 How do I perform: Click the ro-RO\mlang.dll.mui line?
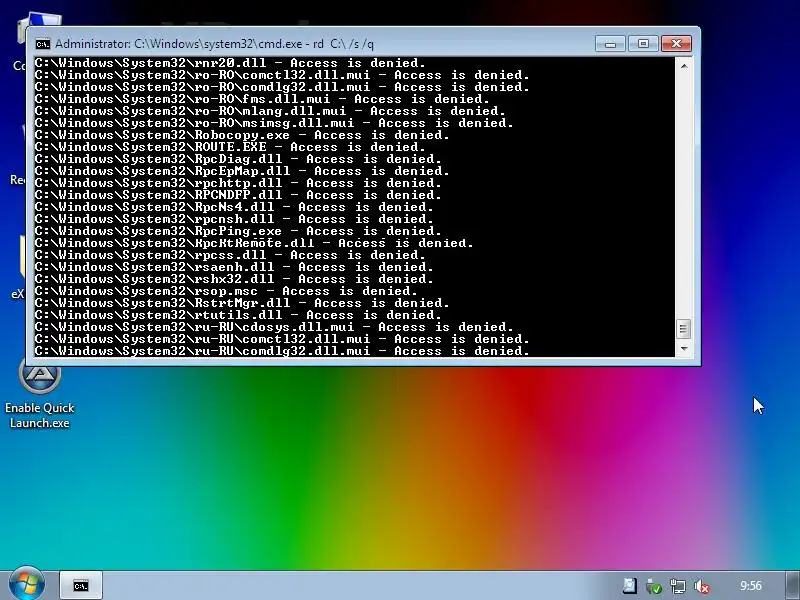click(270, 111)
